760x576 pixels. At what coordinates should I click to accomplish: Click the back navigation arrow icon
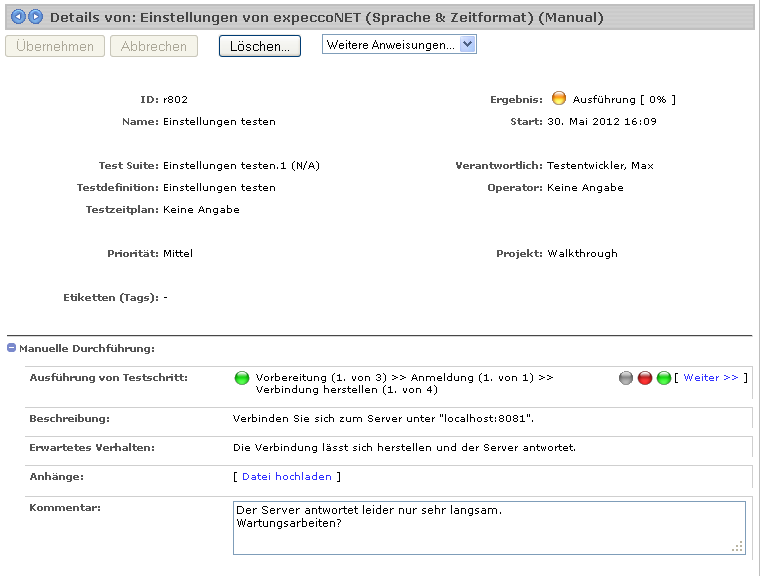point(18,17)
